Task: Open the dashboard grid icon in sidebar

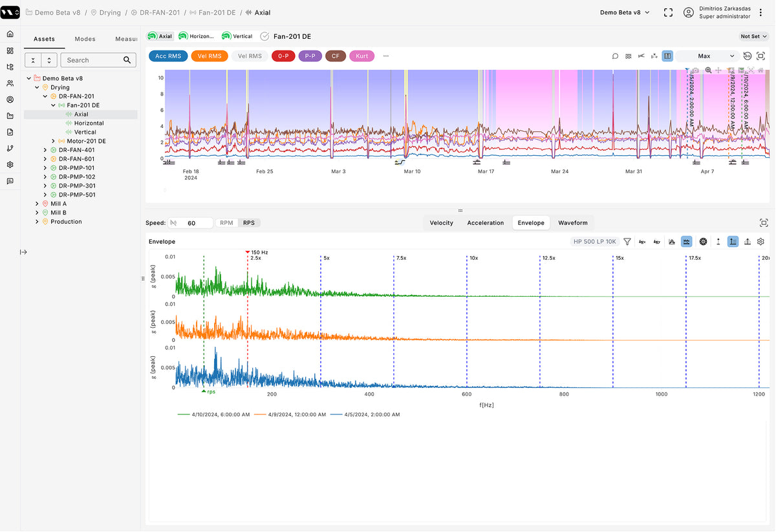Action: coord(10,50)
